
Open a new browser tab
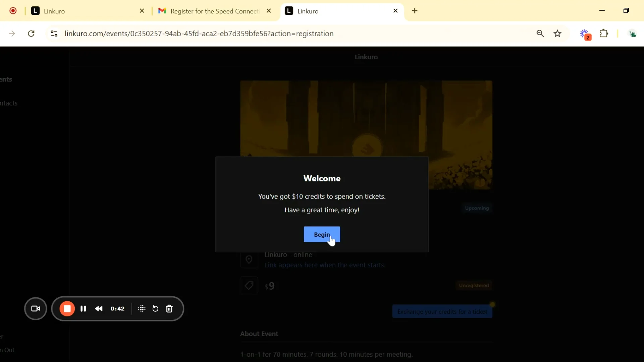(415, 11)
